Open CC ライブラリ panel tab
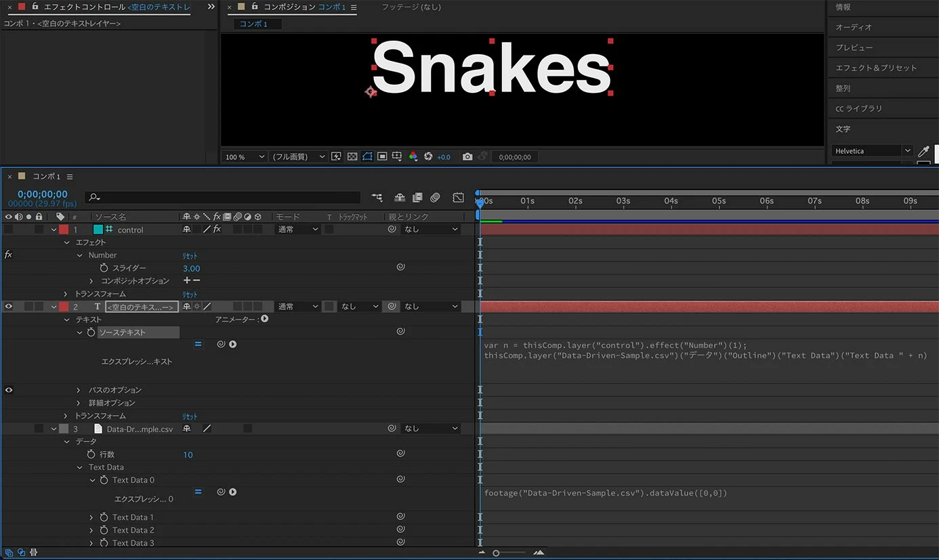 click(859, 108)
